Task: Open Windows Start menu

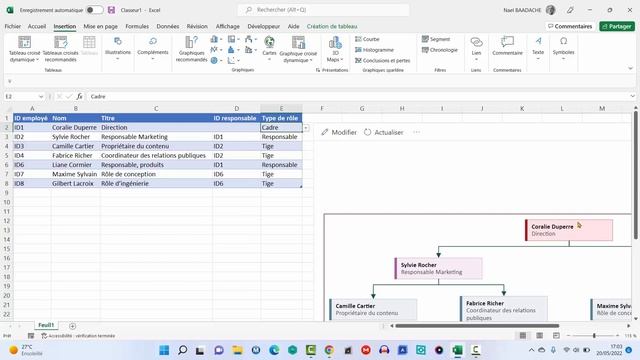Action: click(x=164, y=350)
